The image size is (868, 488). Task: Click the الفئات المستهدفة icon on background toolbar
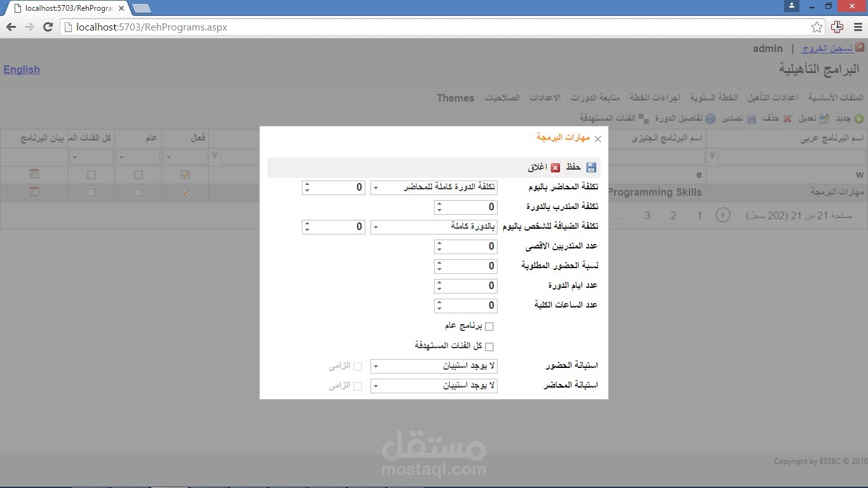[644, 119]
